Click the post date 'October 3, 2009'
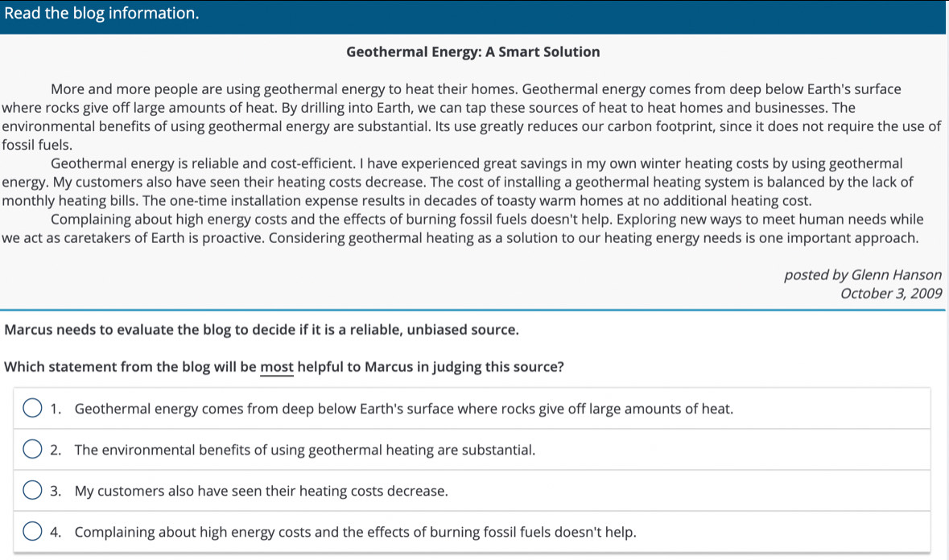The height and width of the screenshot is (560, 949). click(x=890, y=293)
